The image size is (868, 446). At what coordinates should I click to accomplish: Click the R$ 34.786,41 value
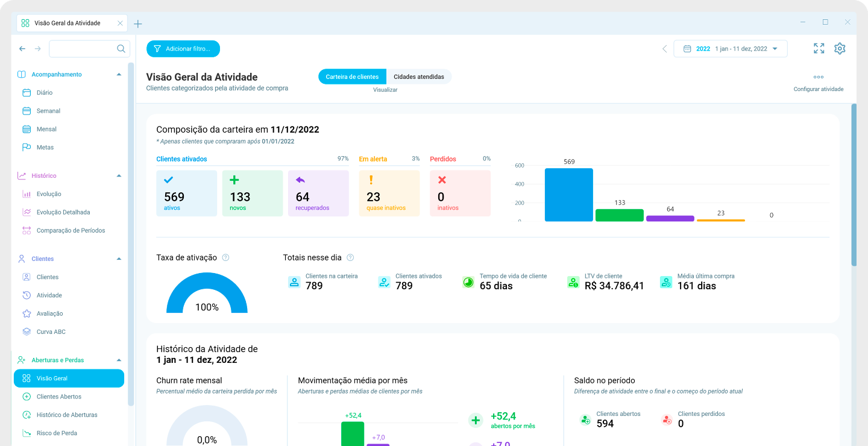[614, 286]
